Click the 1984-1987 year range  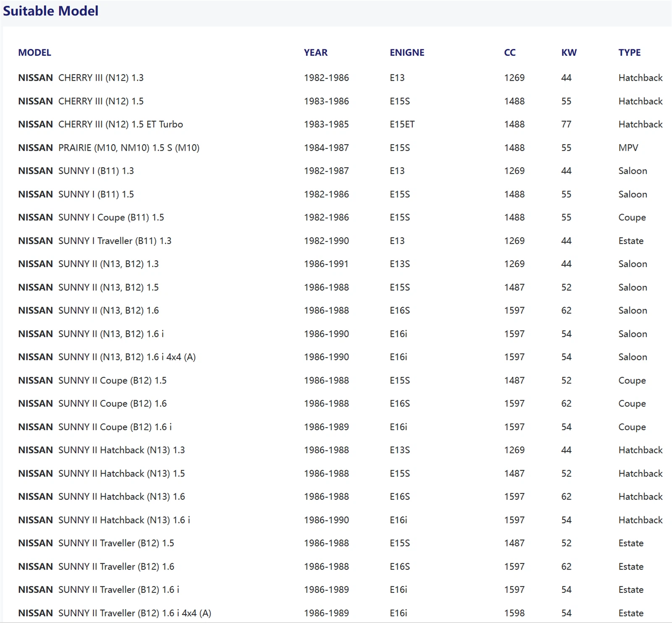(x=326, y=148)
